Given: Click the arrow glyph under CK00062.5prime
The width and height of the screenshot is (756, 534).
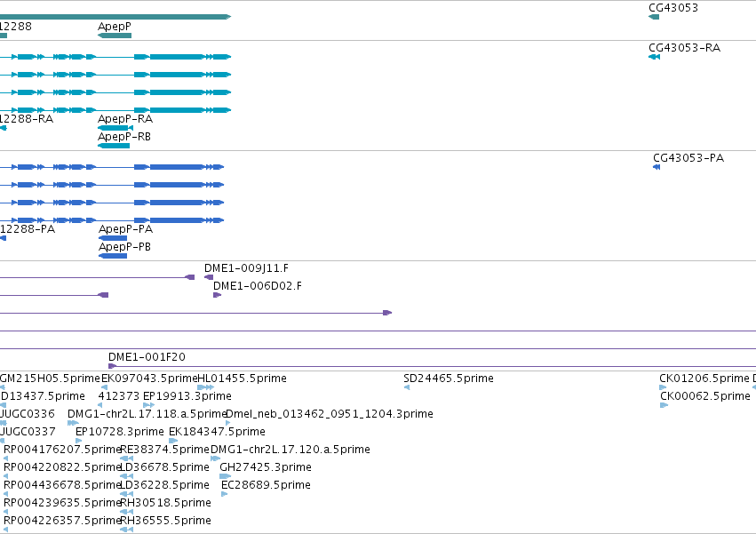Looking at the screenshot, I should 664,405.
